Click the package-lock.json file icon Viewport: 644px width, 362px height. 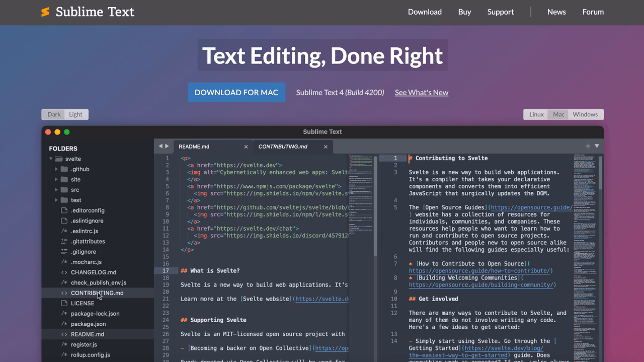click(x=64, y=314)
